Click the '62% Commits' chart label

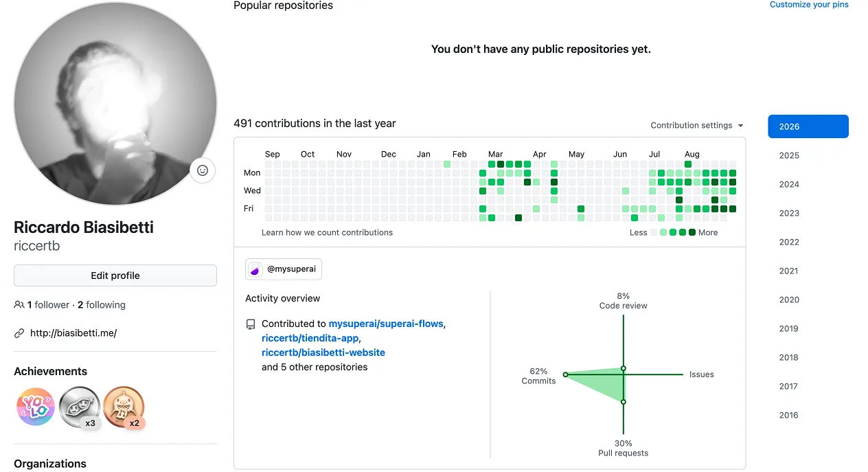point(538,376)
